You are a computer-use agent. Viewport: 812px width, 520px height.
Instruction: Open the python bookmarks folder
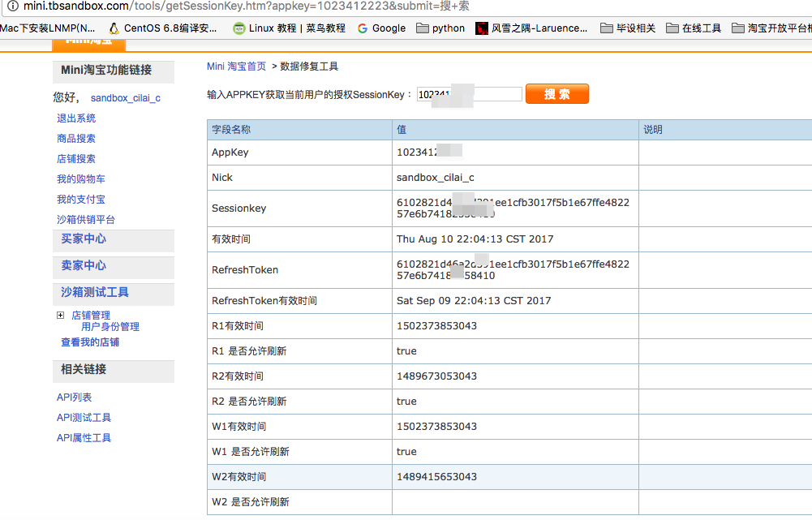(440, 28)
